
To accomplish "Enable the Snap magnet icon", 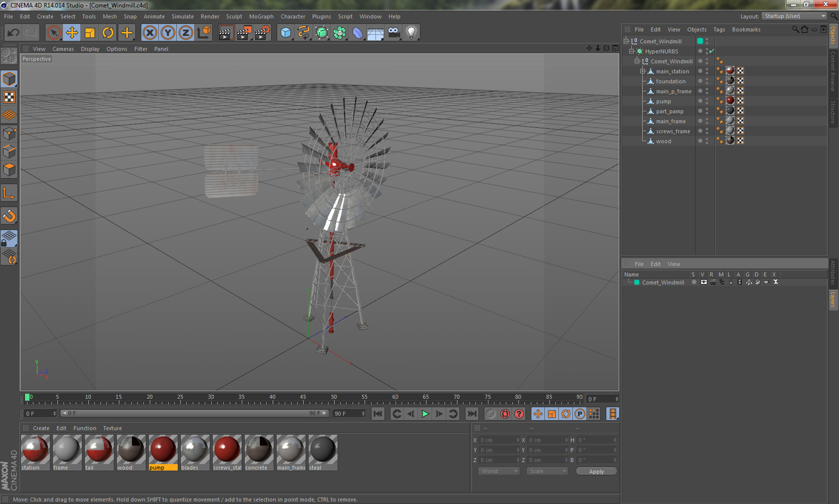I will (9, 216).
